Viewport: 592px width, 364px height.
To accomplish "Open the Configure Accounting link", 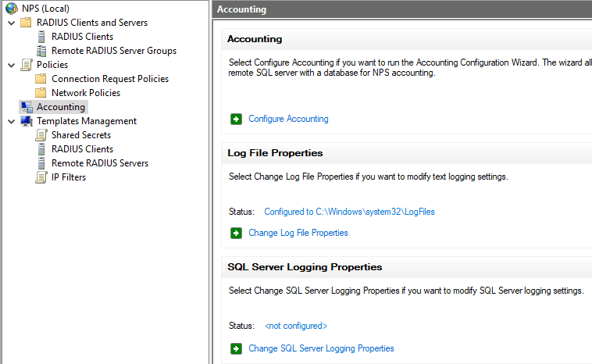I will click(288, 119).
